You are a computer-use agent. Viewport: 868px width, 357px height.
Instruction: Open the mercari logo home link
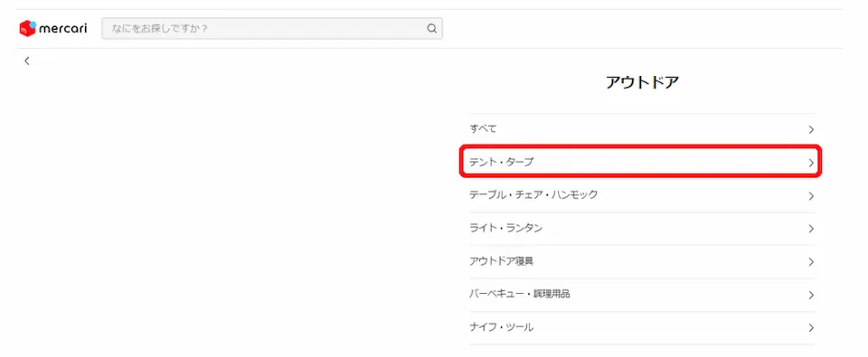click(x=52, y=29)
